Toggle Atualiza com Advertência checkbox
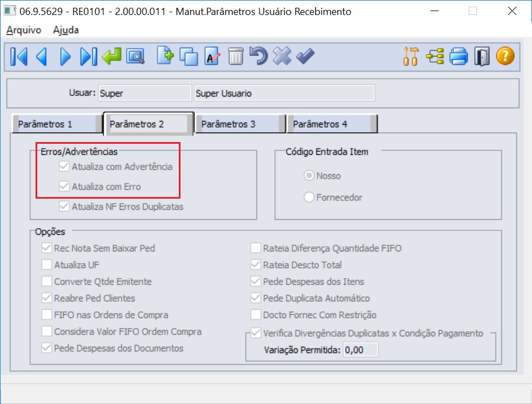 (x=64, y=166)
